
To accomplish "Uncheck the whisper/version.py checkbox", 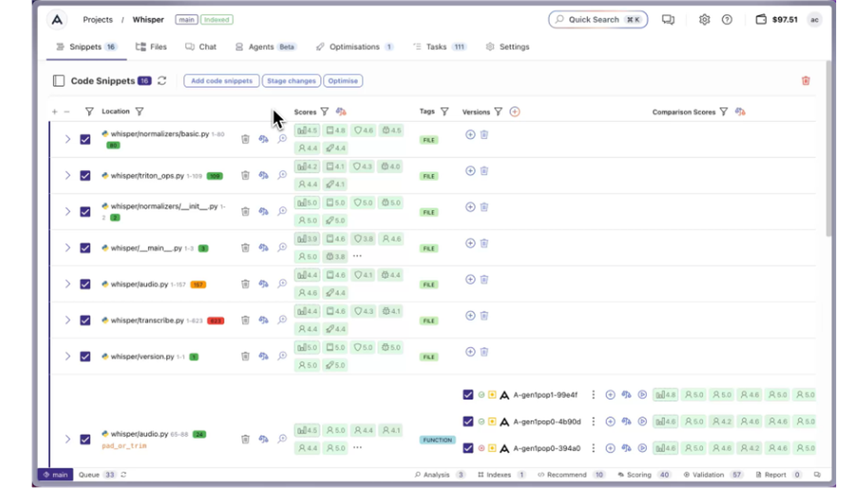I will click(85, 356).
